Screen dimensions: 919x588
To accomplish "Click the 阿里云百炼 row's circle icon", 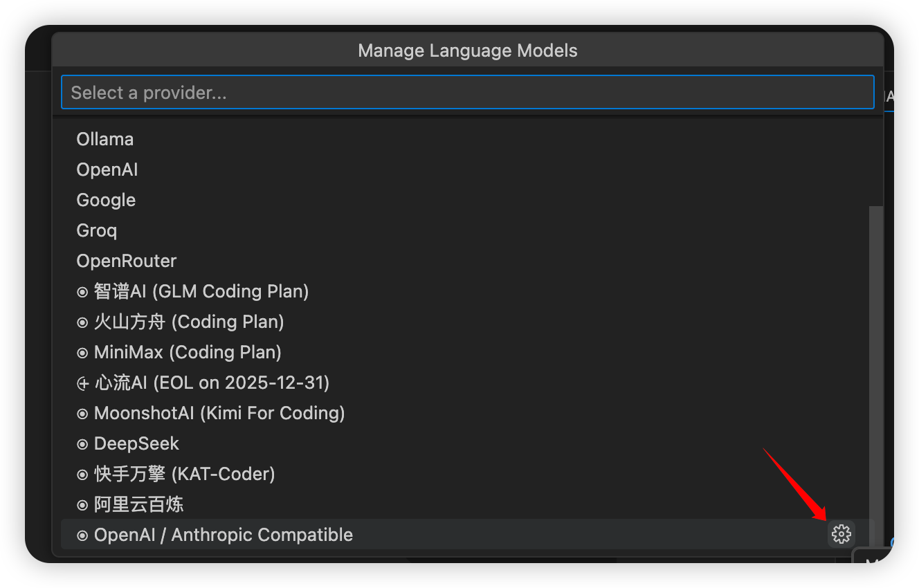I will 82,505.
